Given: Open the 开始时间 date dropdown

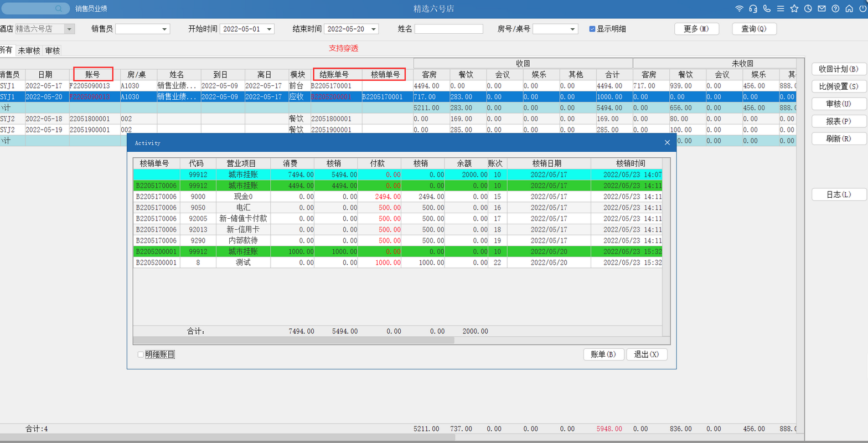Looking at the screenshot, I should 270,29.
